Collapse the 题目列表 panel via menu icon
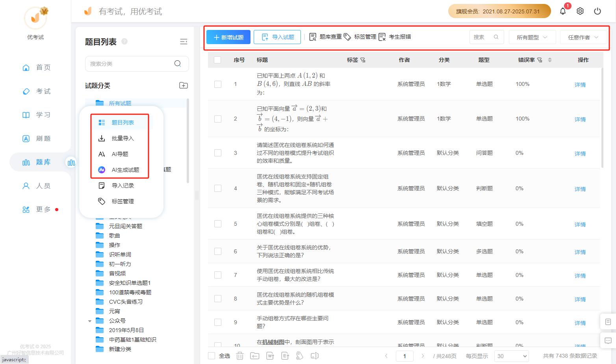This screenshot has height=364, width=616. pos(184,41)
